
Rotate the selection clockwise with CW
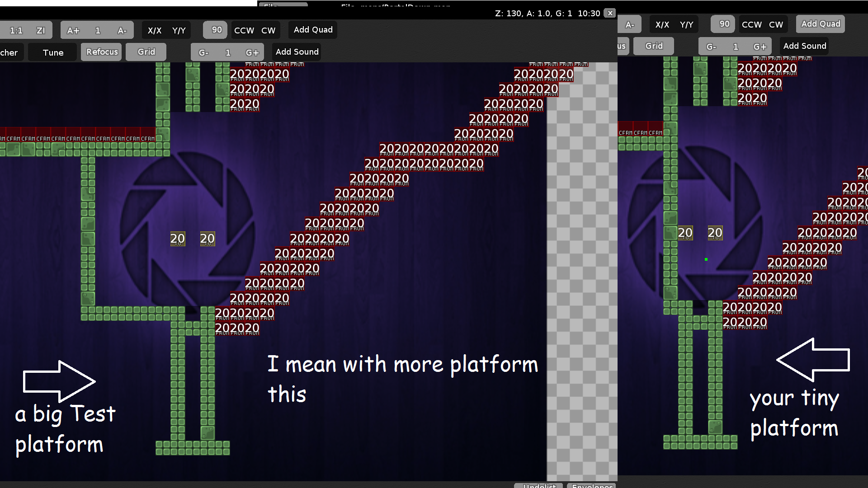[269, 30]
